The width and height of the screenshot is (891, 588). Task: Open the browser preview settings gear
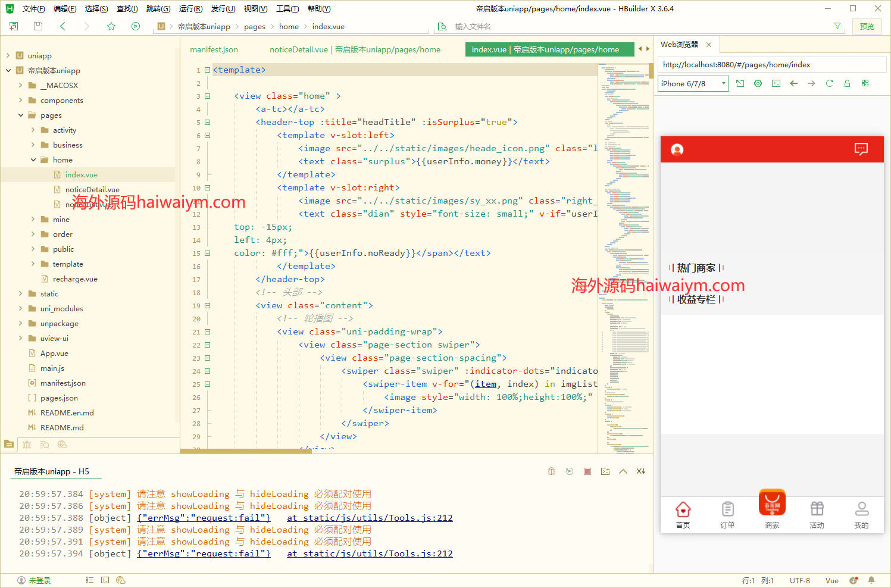tap(758, 84)
